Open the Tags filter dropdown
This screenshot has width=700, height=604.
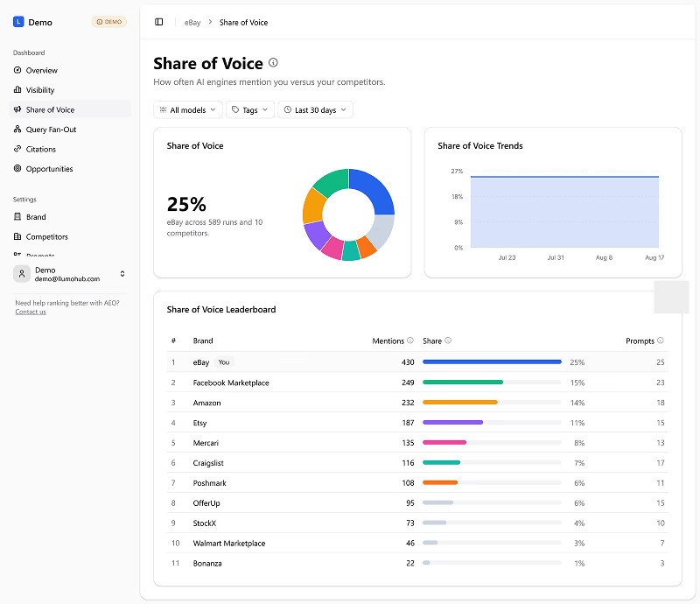250,110
